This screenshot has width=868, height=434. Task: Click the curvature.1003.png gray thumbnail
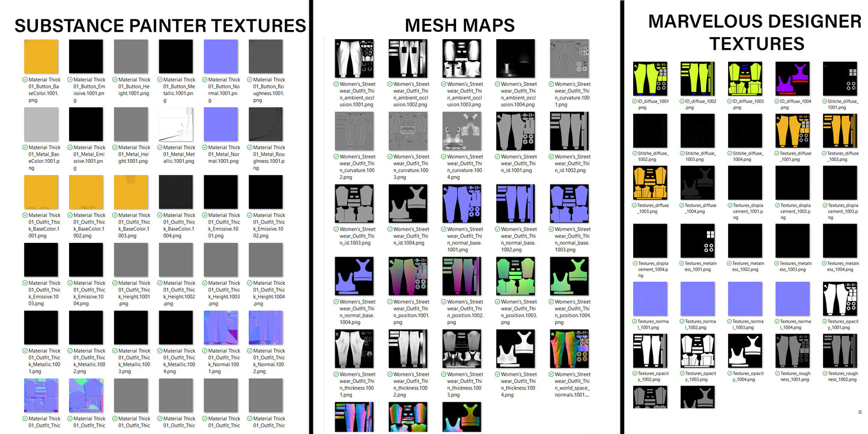[408, 131]
